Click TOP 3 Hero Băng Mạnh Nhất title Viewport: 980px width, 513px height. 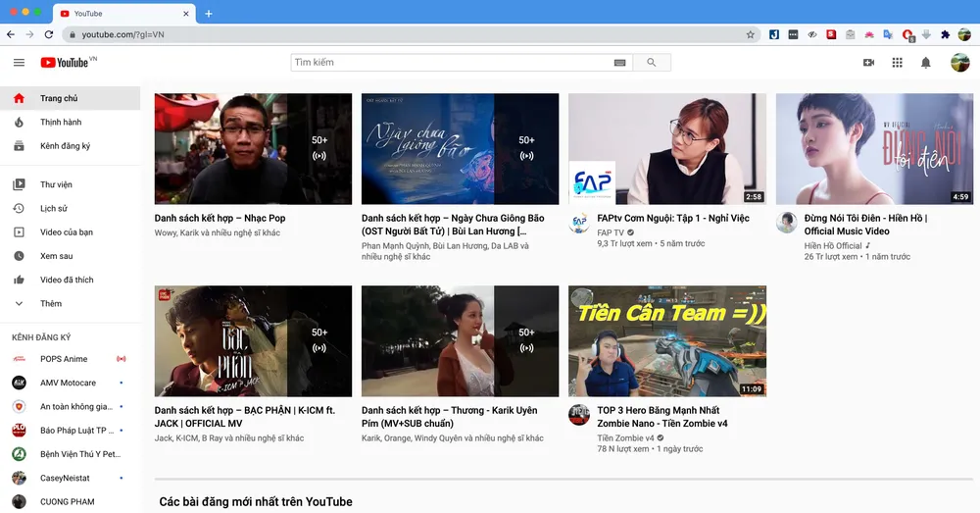[661, 417]
